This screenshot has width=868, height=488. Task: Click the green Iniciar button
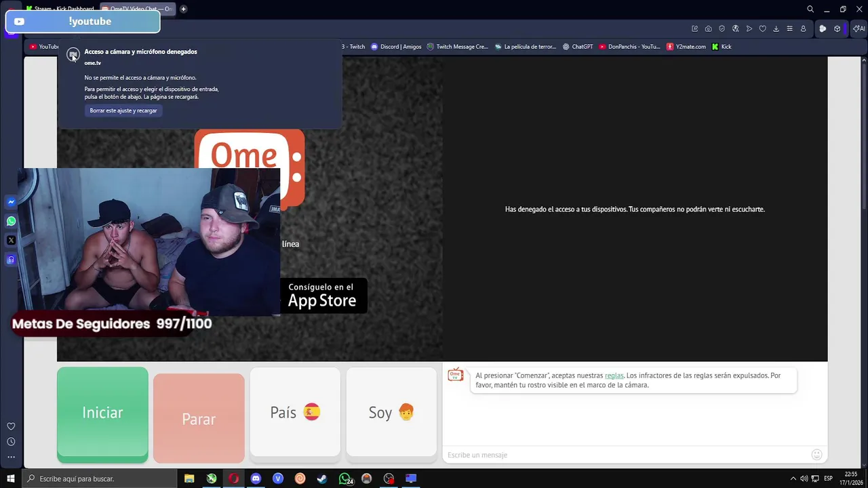(102, 414)
